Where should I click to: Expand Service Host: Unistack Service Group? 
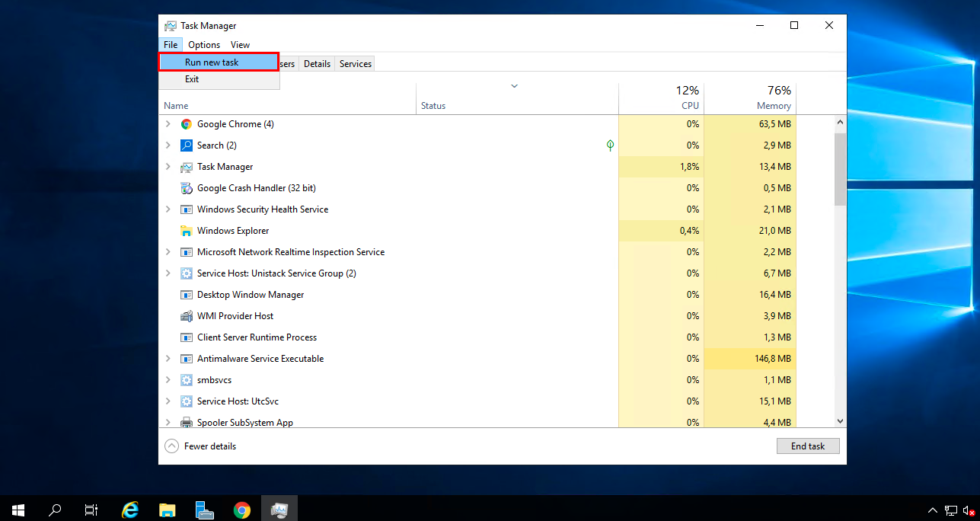(168, 273)
